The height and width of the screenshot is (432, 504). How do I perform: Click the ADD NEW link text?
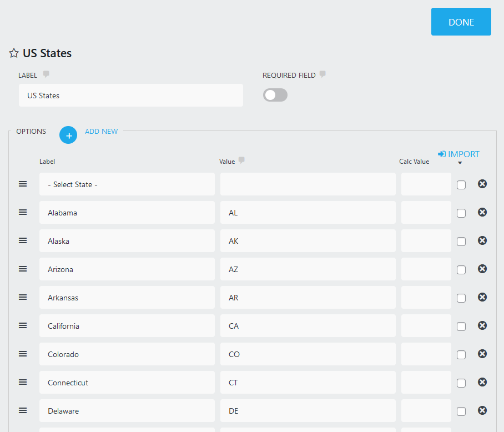[101, 132]
